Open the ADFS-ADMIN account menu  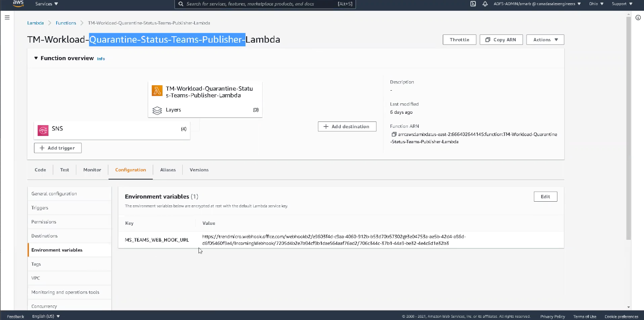(537, 4)
